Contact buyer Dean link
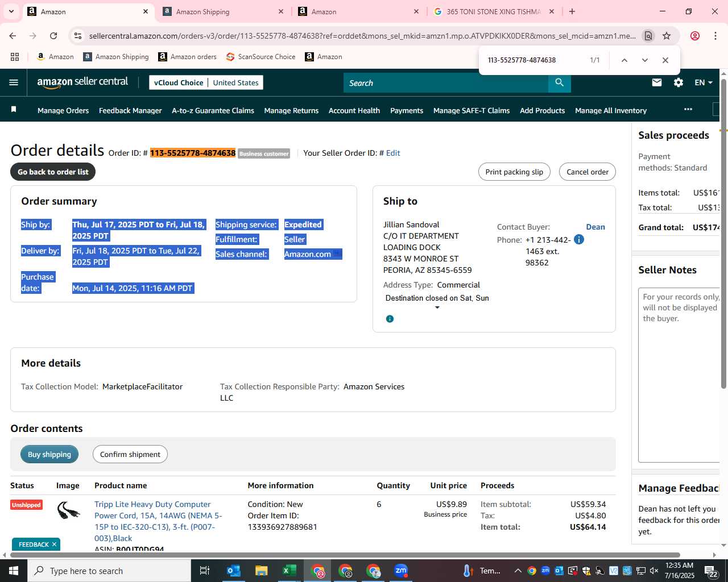The height and width of the screenshot is (582, 728). (x=595, y=227)
